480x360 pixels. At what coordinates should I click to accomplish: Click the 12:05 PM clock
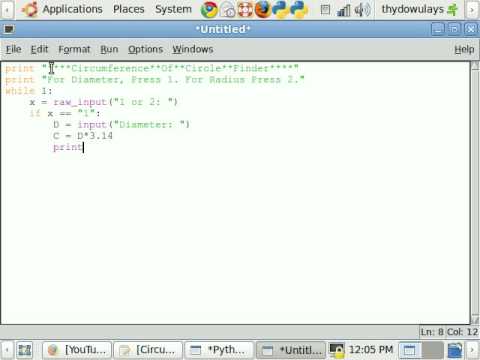[x=371, y=350]
